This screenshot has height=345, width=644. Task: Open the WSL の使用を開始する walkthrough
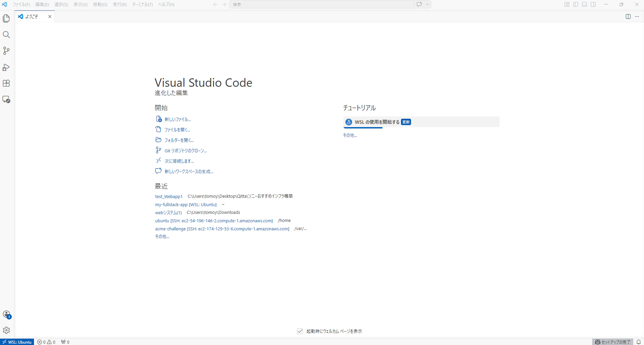tap(421, 122)
